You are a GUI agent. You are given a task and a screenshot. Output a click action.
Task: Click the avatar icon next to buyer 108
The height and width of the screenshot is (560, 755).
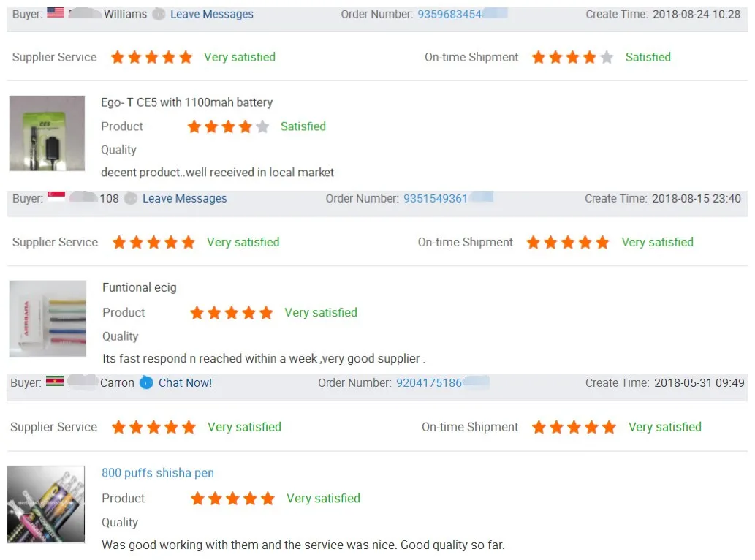click(x=130, y=198)
